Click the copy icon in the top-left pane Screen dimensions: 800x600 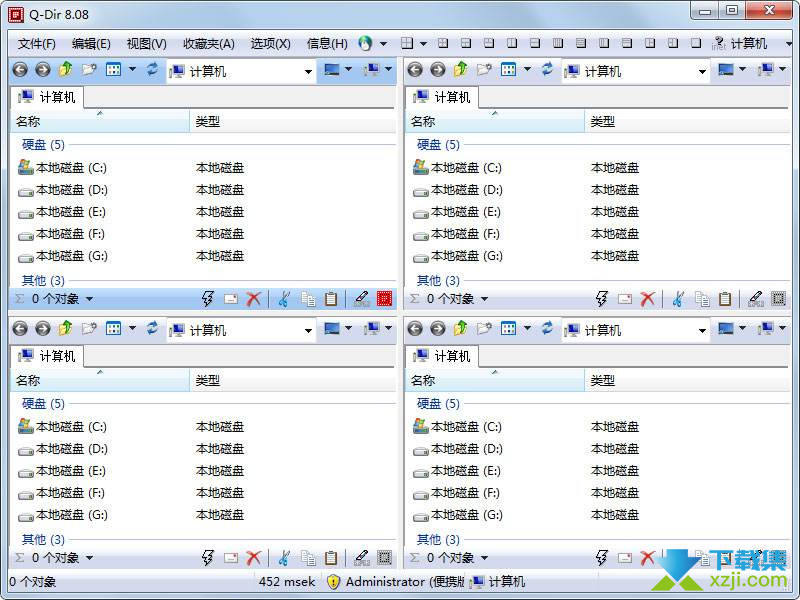click(x=308, y=299)
